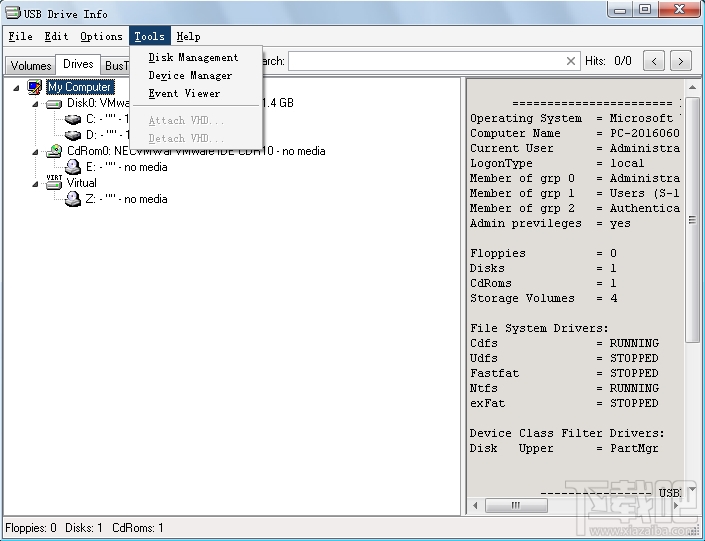Choose Disk Management from Tools menu
This screenshot has height=541, width=705.
[193, 58]
